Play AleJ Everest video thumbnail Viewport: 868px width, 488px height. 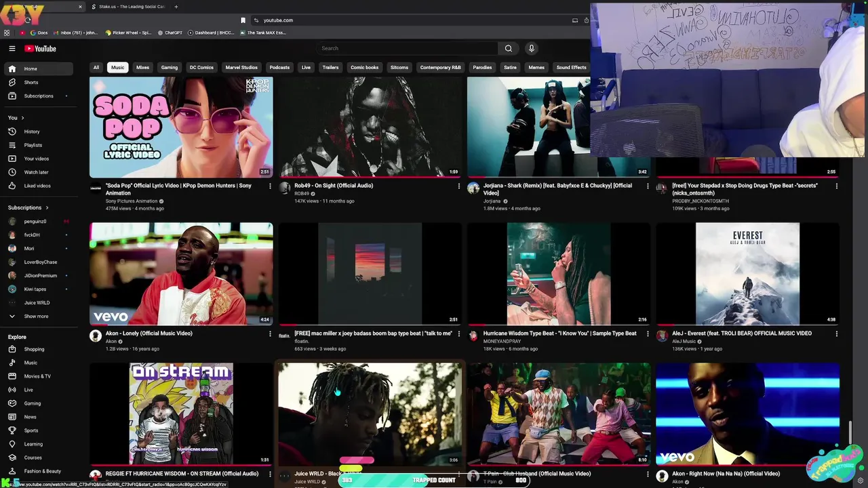point(747,274)
